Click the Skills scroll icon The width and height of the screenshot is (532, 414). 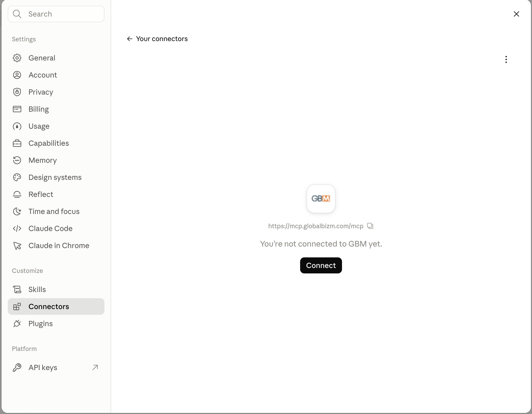17,289
